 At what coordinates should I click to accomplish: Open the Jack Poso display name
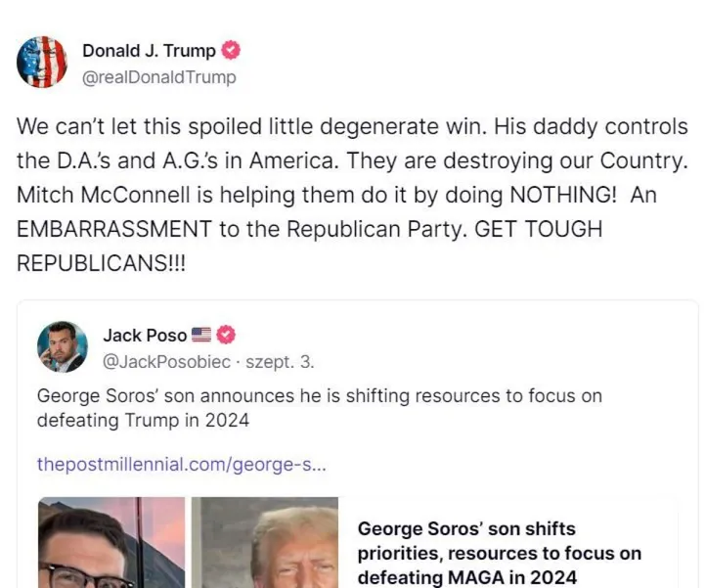[x=145, y=336]
